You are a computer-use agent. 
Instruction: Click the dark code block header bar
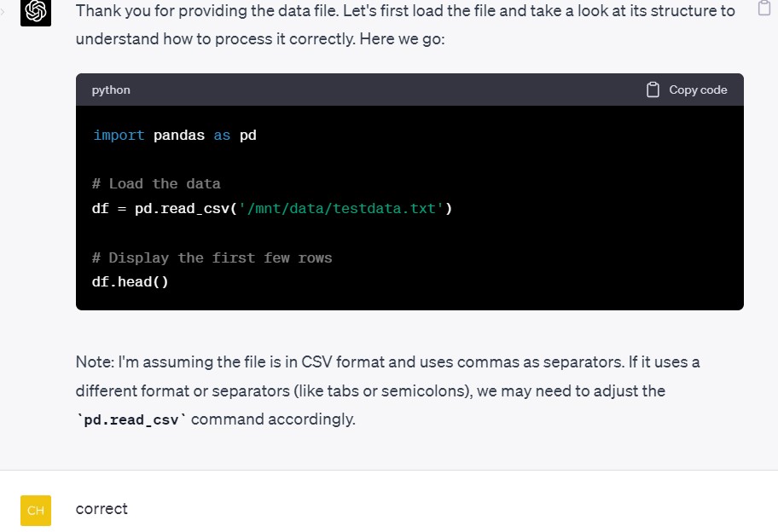[409, 90]
